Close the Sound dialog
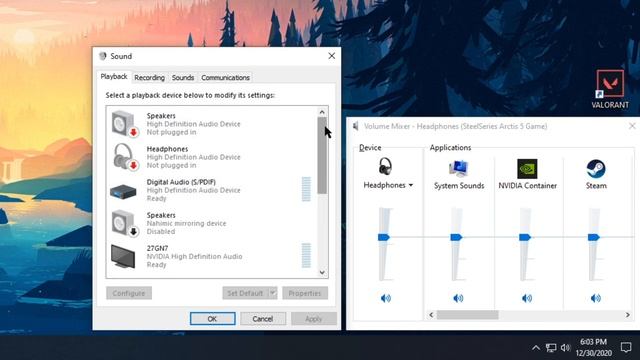The height and width of the screenshot is (360, 640). 332,56
